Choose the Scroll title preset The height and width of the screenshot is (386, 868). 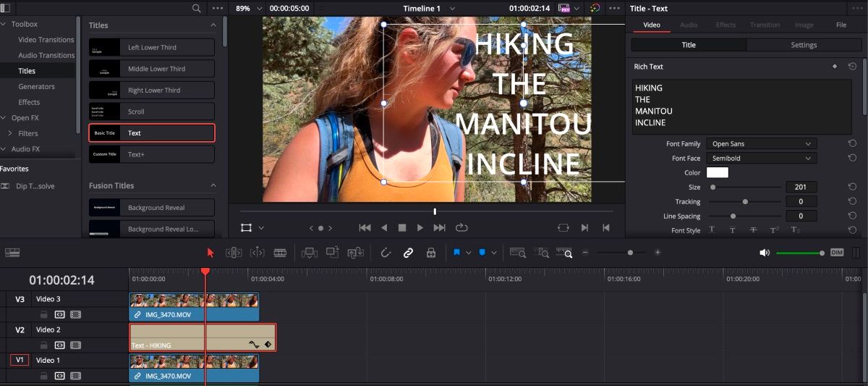click(x=152, y=112)
